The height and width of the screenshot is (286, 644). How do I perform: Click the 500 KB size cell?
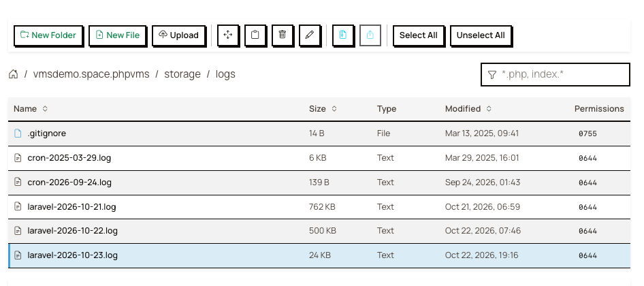(323, 231)
